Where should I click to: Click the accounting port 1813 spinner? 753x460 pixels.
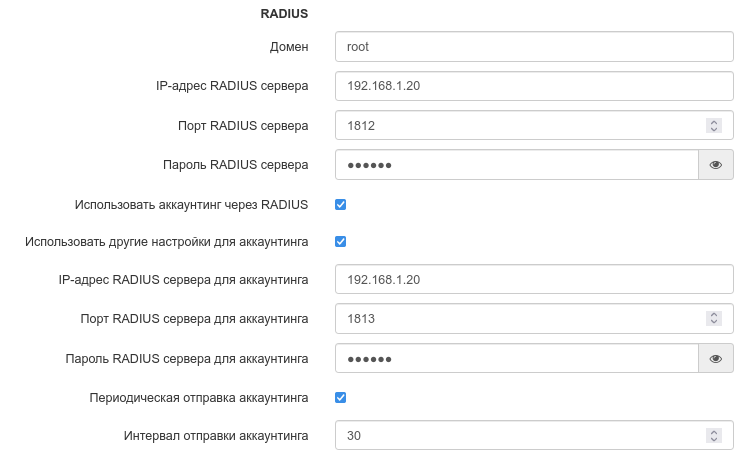(713, 319)
